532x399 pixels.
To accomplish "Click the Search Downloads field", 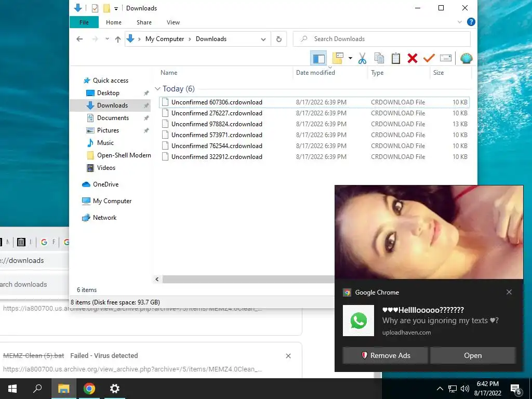I will (382, 39).
